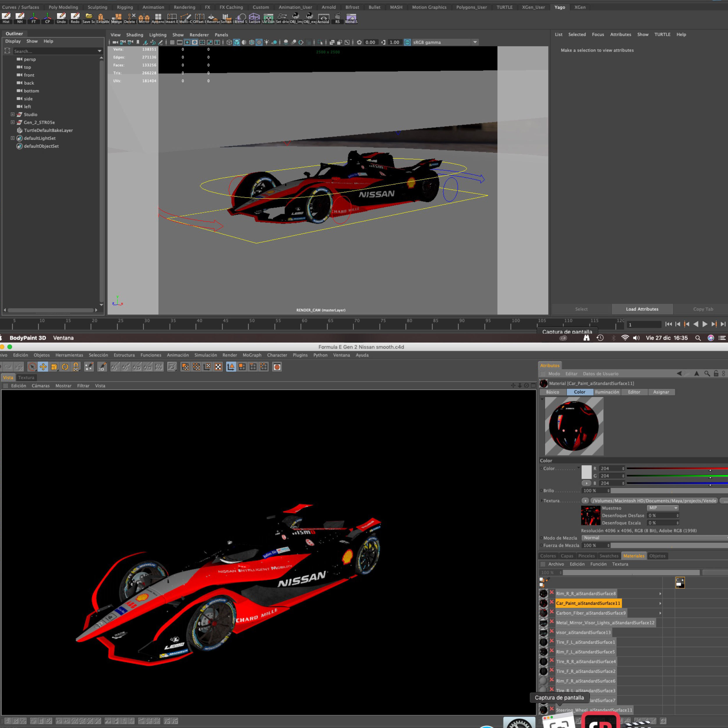Toggle the grid display in Maya viewport toolbar
This screenshot has height=728, width=728.
coord(172,42)
